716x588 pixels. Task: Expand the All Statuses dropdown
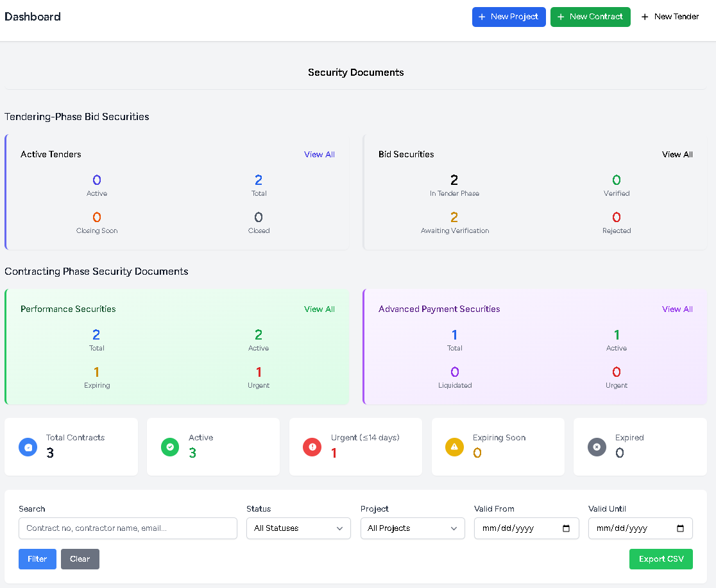pyautogui.click(x=298, y=528)
